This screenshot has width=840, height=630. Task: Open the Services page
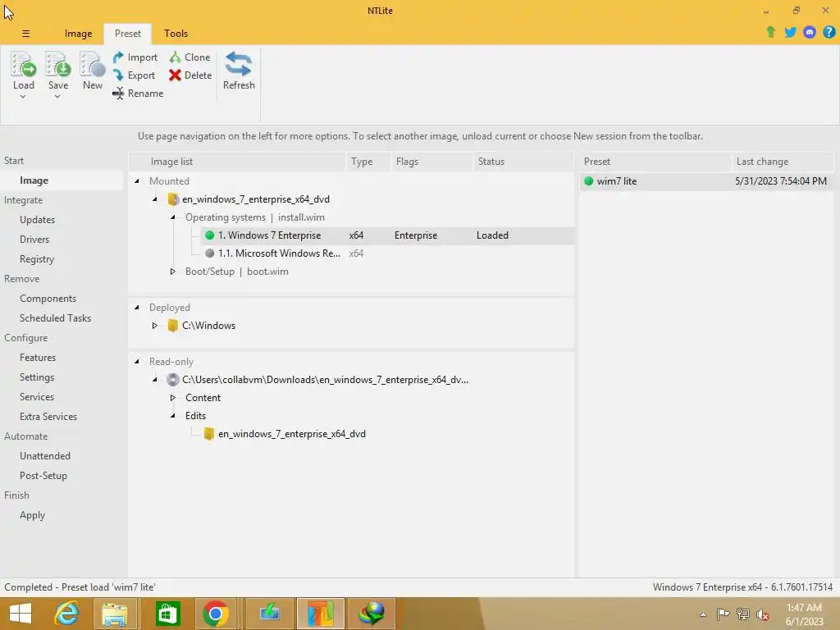(x=37, y=397)
